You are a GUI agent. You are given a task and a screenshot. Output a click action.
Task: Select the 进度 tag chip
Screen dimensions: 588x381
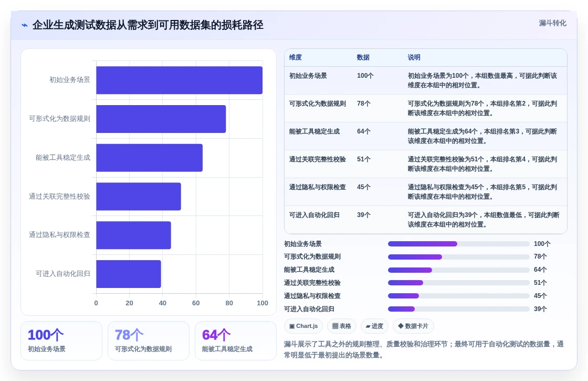tap(374, 326)
